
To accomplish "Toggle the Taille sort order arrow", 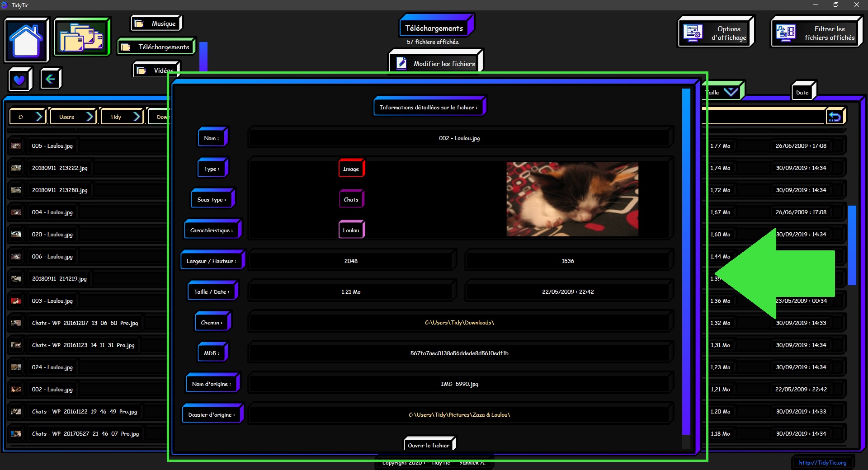I will click(x=731, y=92).
